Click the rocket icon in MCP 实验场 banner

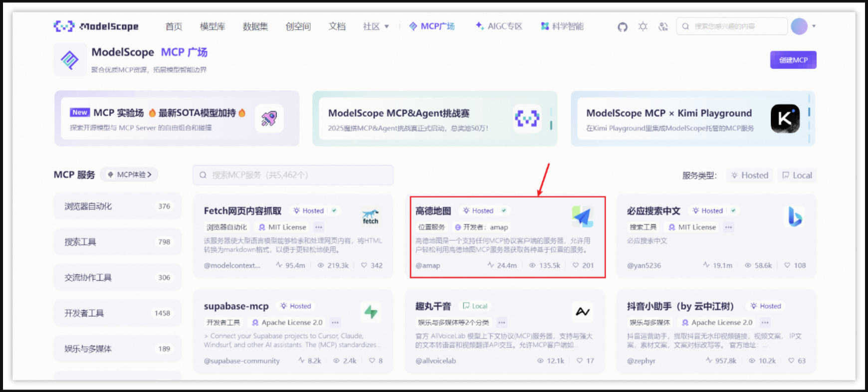269,119
